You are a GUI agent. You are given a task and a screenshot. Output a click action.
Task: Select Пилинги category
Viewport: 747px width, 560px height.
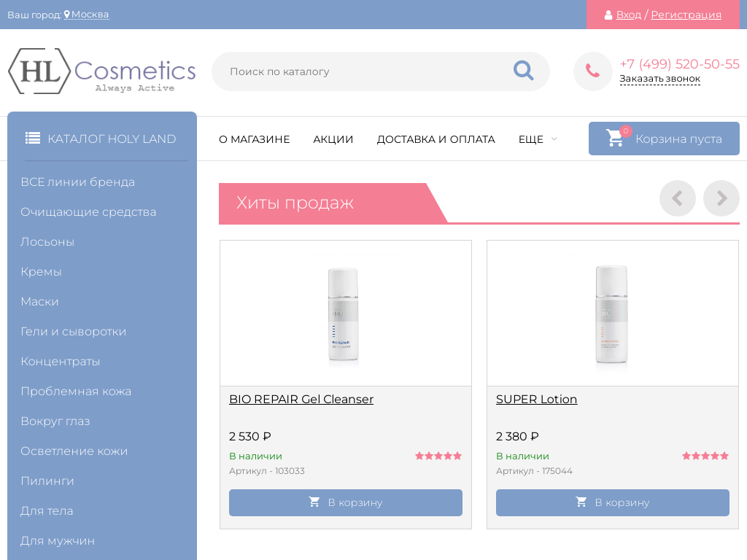click(47, 481)
